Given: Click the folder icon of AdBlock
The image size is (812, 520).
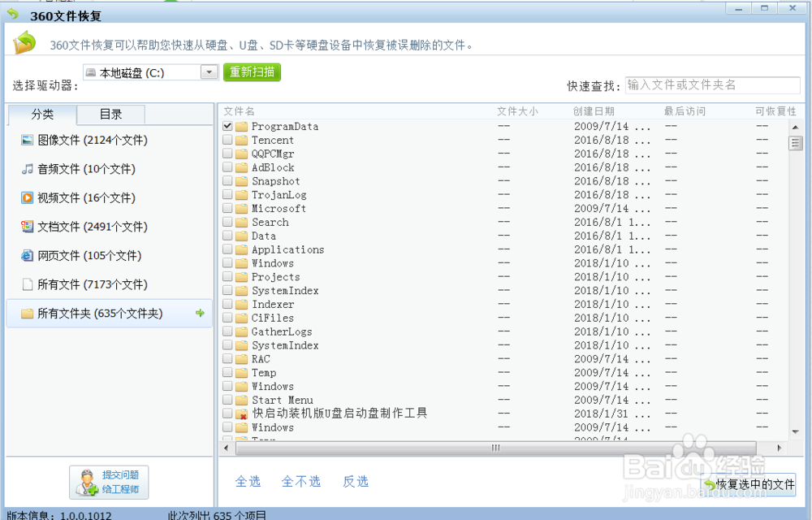Looking at the screenshot, I should coord(241,167).
